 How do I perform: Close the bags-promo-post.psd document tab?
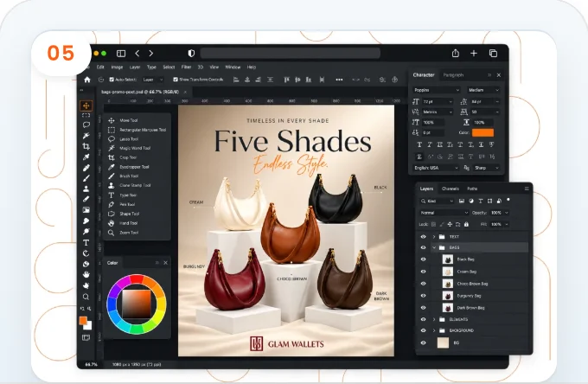click(185, 92)
